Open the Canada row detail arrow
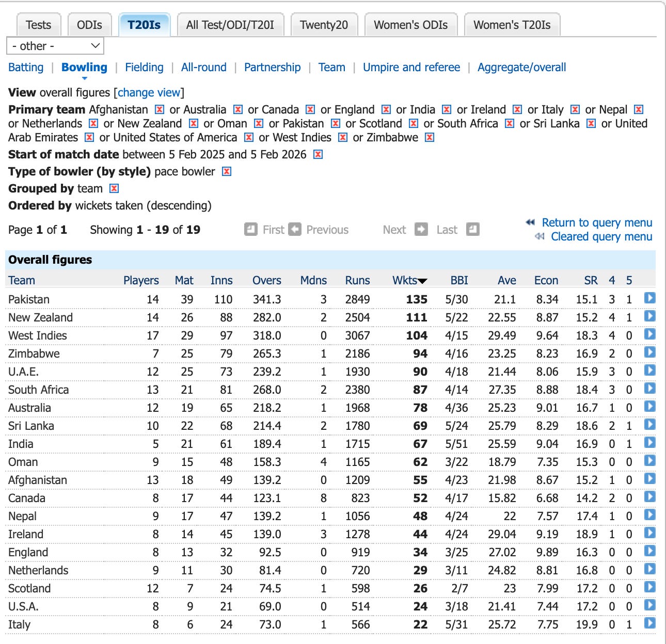The height and width of the screenshot is (644, 666). (650, 497)
